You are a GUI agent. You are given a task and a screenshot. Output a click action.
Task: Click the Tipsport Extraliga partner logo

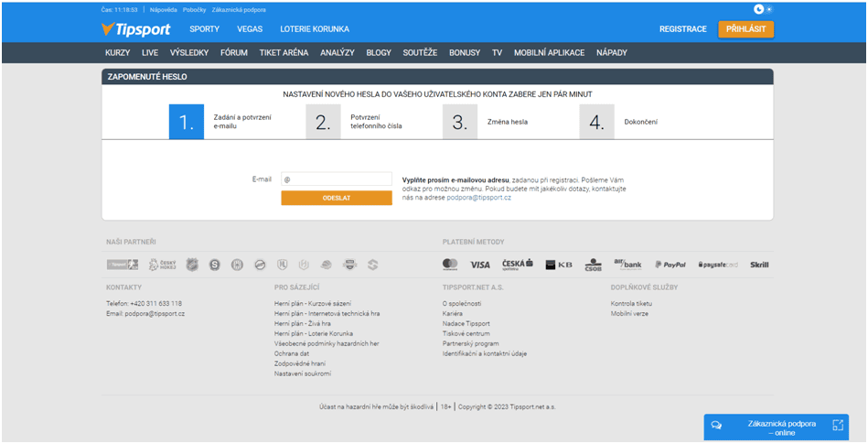tap(123, 265)
